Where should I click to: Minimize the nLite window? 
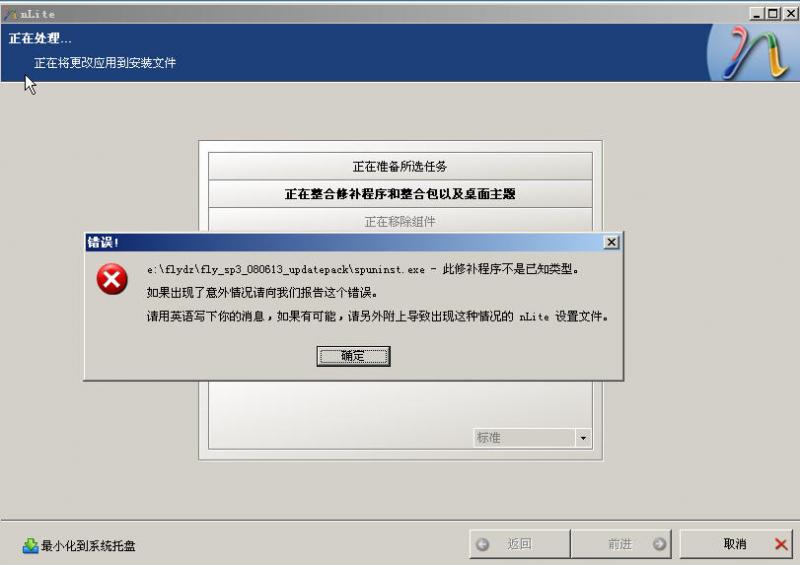point(757,14)
